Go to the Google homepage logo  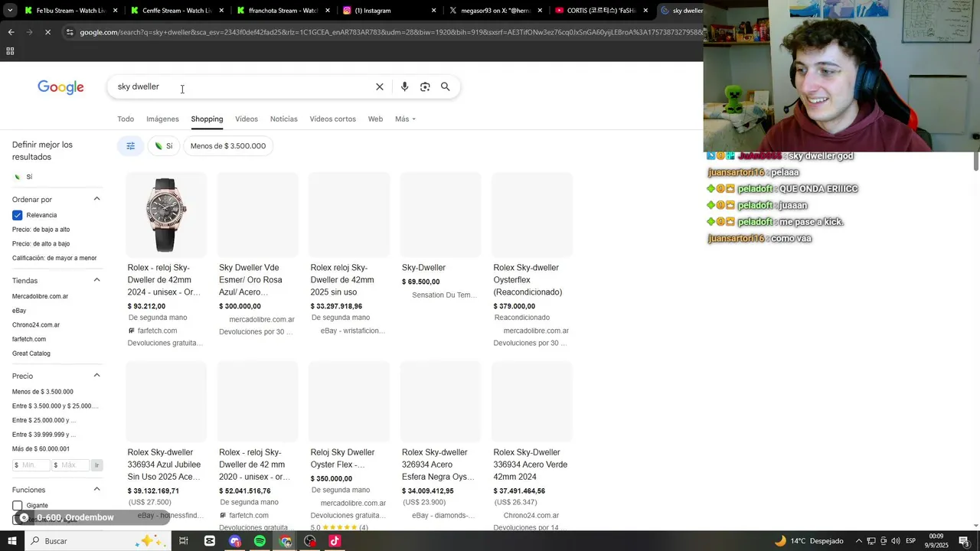(x=60, y=87)
